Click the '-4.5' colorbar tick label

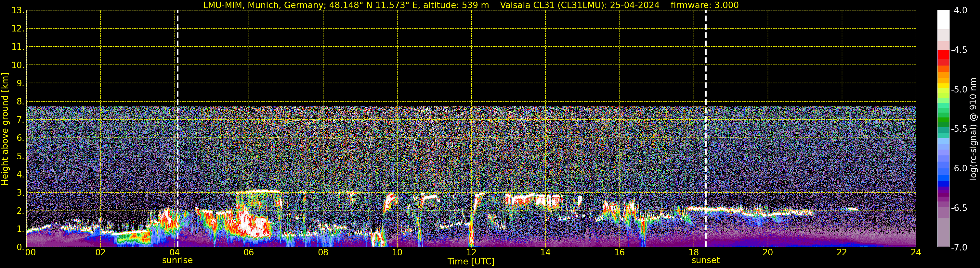point(959,50)
